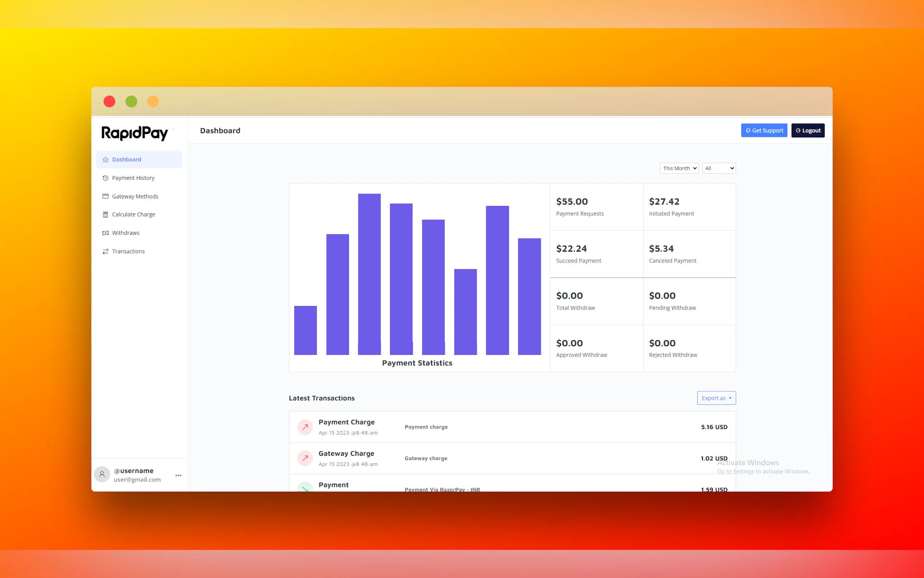The height and width of the screenshot is (578, 924).
Task: Click the RapidPay logo
Action: (x=135, y=133)
